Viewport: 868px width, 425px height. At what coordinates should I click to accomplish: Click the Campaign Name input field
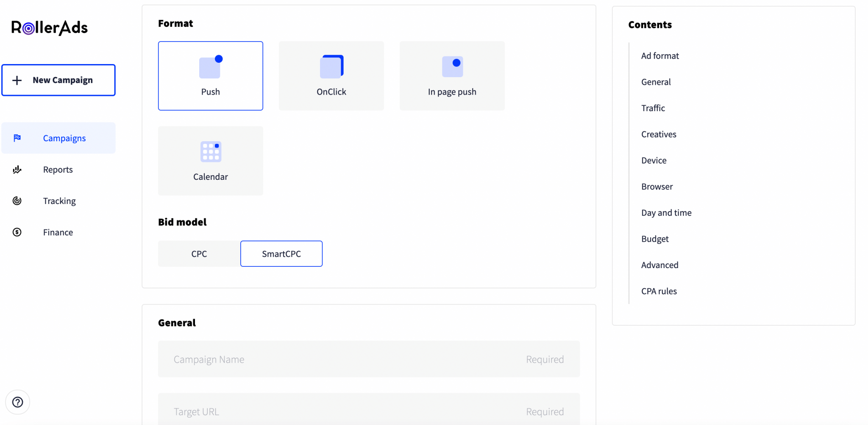pyautogui.click(x=368, y=359)
